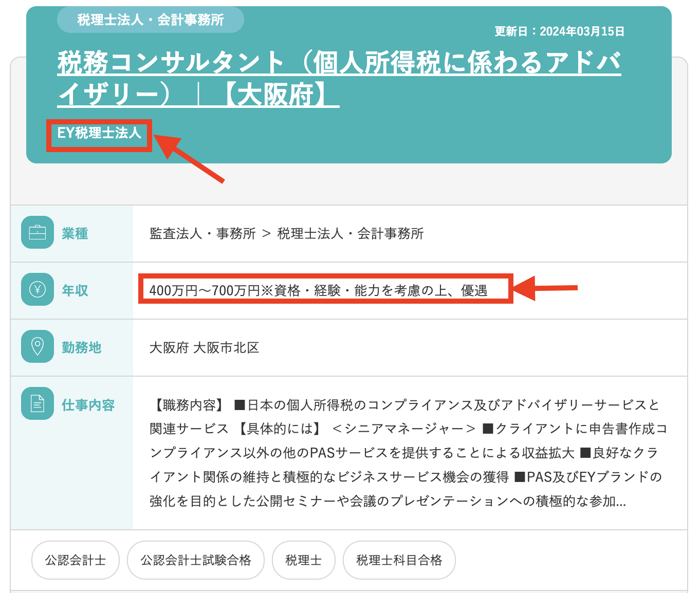Select the 公認会計士試験合格 tag

pyautogui.click(x=196, y=560)
